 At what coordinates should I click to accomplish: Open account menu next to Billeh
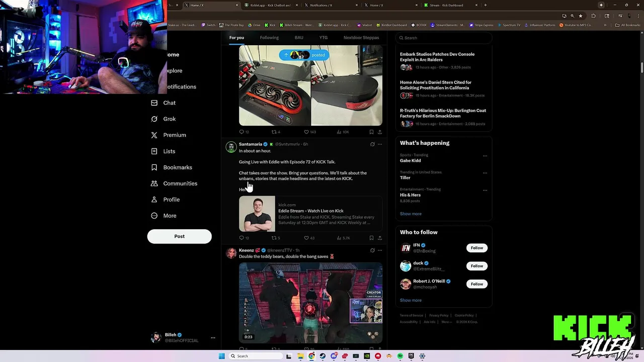pos(213,338)
